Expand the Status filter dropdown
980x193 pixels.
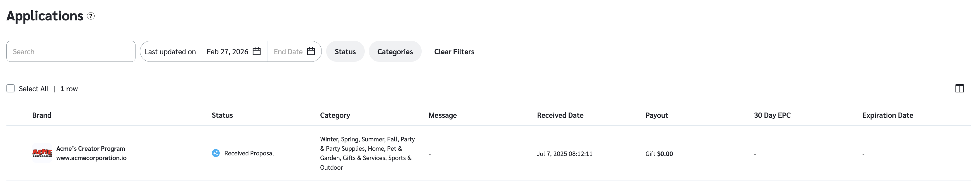click(x=345, y=51)
